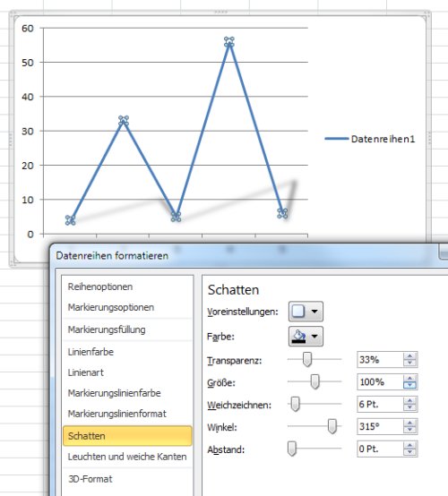Click the vertical axis label 0

point(30,235)
